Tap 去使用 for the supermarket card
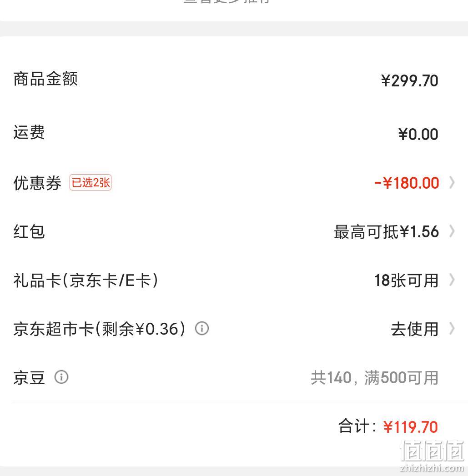 click(414, 329)
